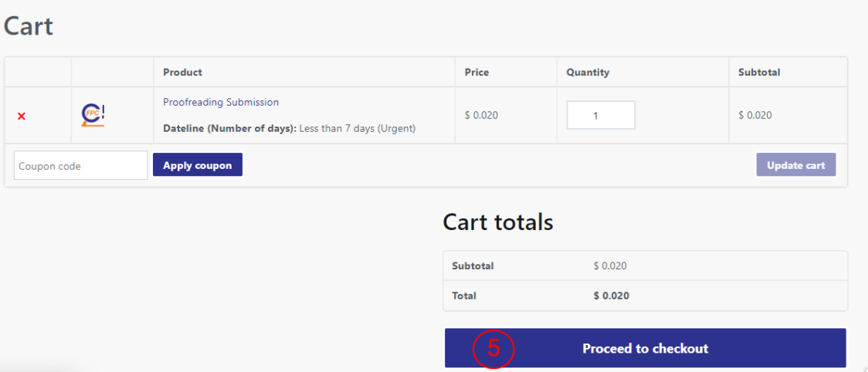Click the Update cart button
Image resolution: width=868 pixels, height=372 pixels.
coord(796,165)
